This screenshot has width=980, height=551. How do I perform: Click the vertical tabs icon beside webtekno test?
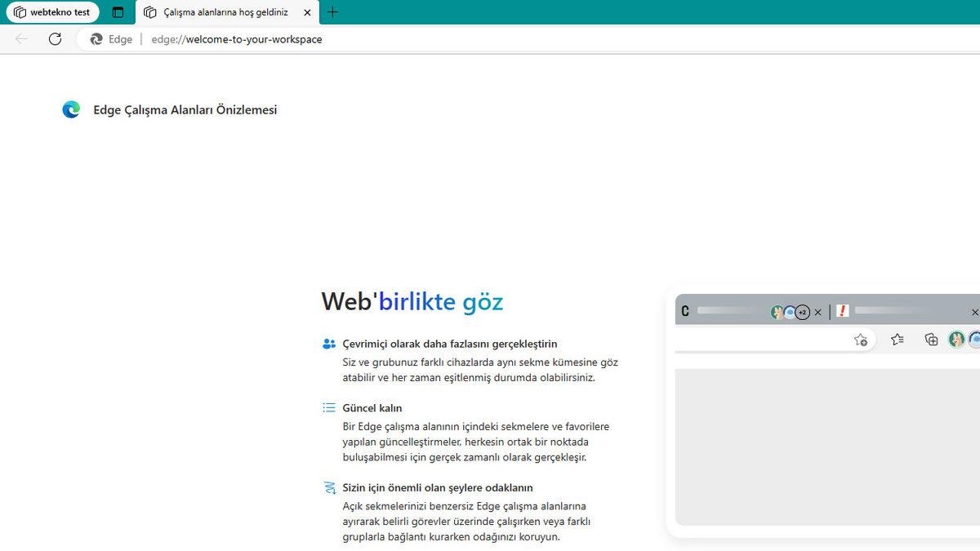(x=117, y=12)
